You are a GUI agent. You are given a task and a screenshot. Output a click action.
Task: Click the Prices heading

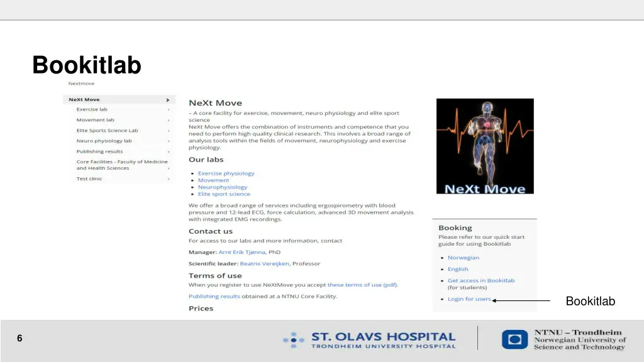[201, 309]
